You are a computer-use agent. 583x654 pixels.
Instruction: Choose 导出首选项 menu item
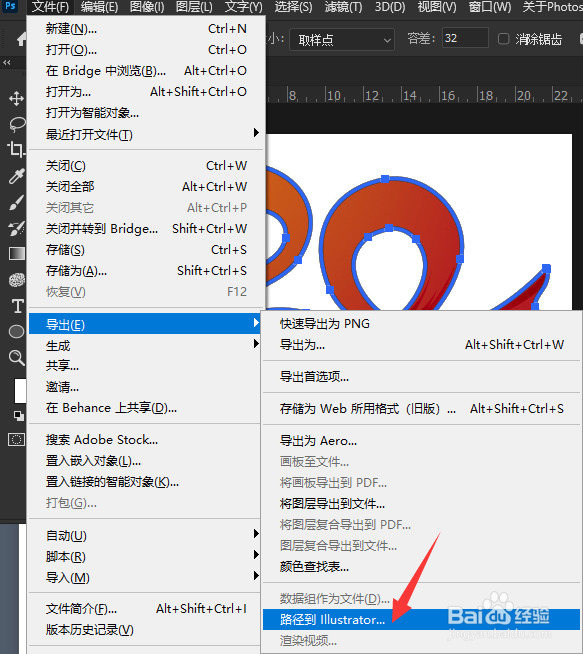coord(421,377)
